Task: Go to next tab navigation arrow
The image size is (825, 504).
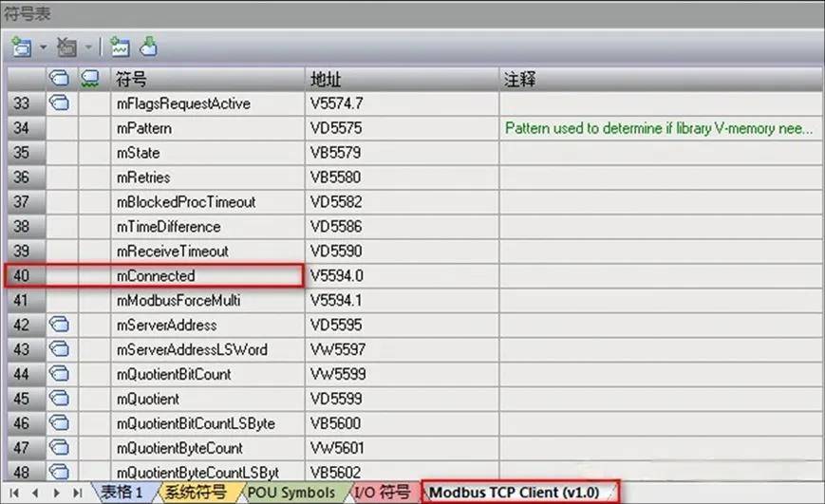Action: 56,493
